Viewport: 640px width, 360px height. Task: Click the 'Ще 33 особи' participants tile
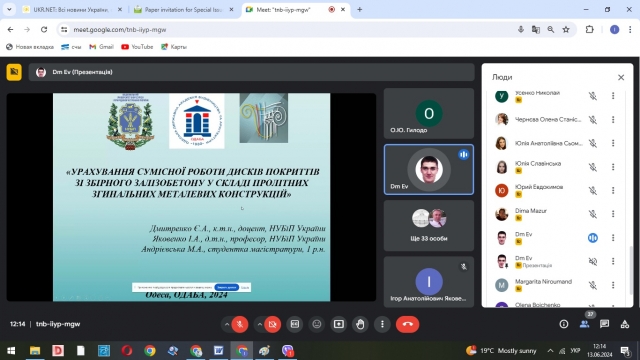[429, 225]
